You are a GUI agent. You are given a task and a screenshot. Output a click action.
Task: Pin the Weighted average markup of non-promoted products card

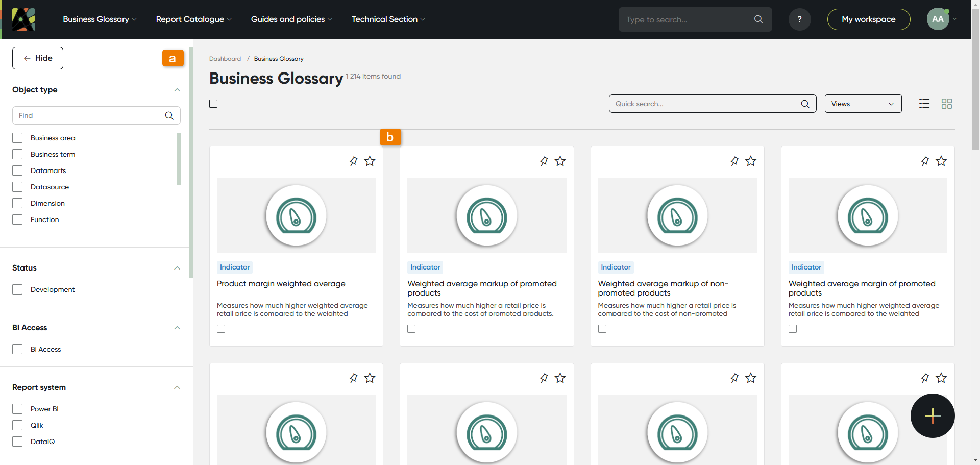point(734,161)
